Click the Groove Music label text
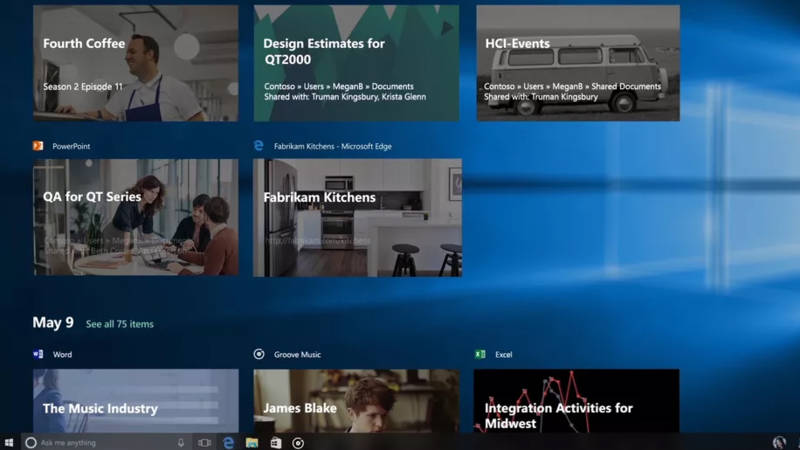Screen dimensions: 800x450 (x=297, y=355)
